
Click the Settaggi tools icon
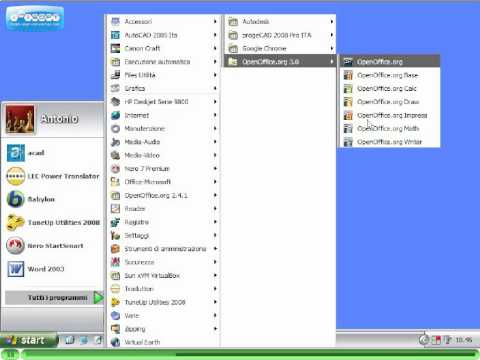tap(115, 235)
